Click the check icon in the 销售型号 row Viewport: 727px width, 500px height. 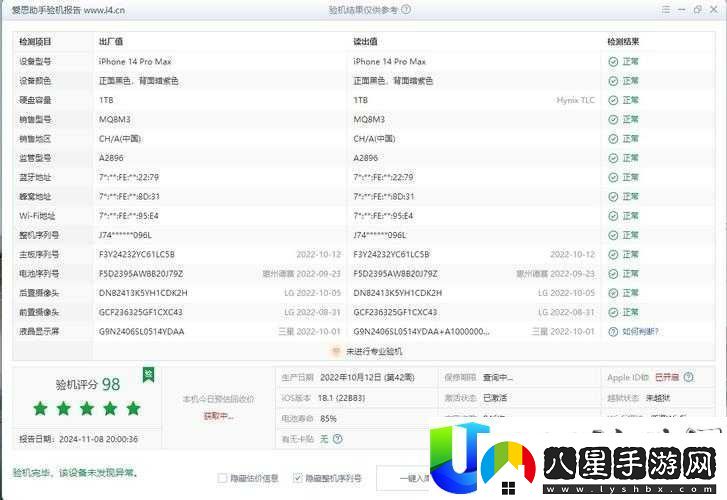coord(613,120)
